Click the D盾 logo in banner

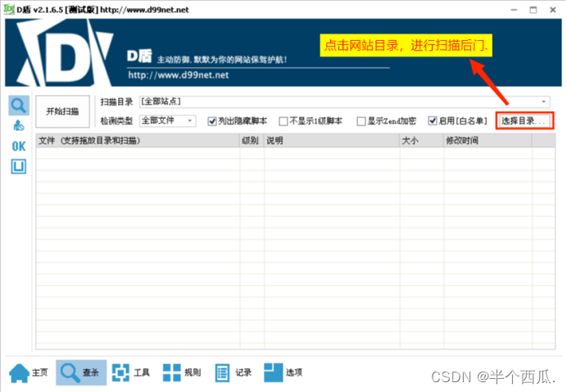point(64,52)
